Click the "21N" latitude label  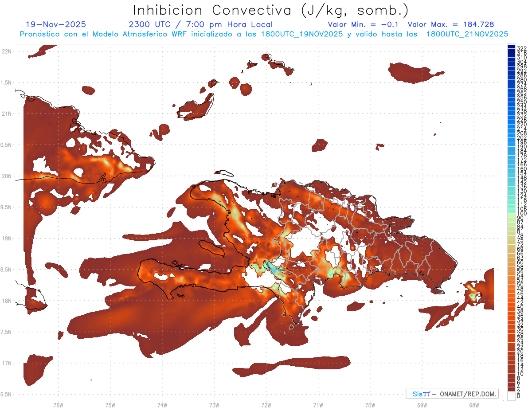tap(6, 114)
